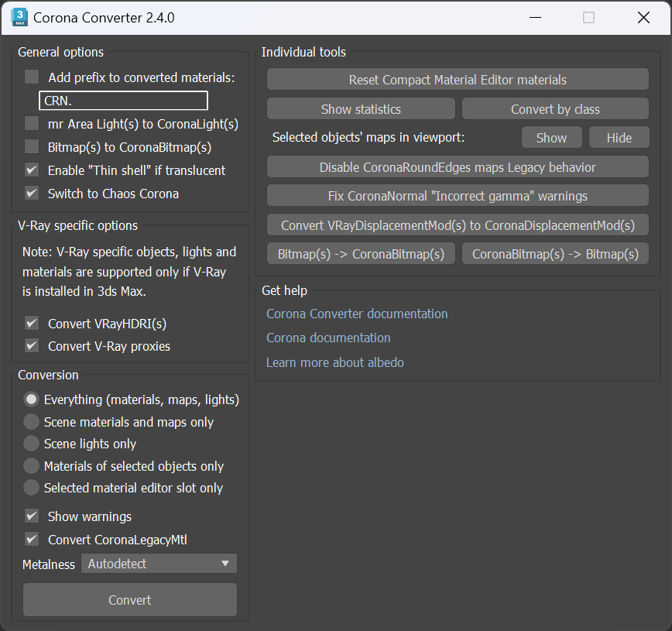Screen dimensions: 672x631
Task: Show selected objects' maps in viewport
Action: coord(551,138)
